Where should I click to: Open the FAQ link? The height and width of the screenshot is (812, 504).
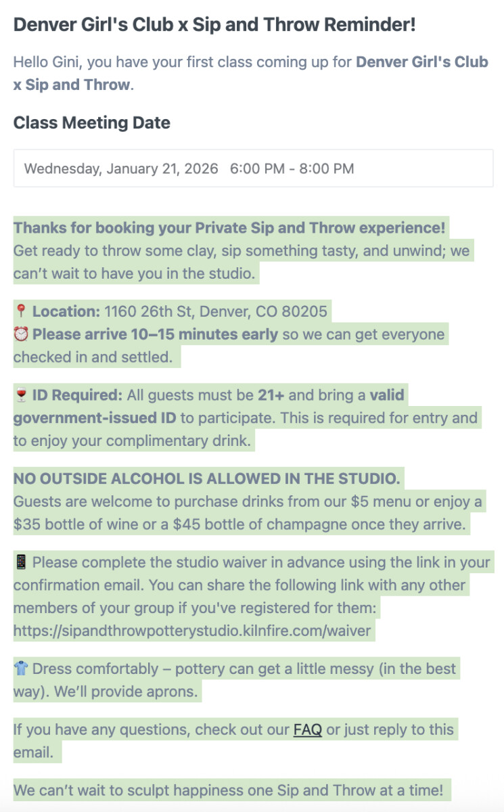[x=307, y=730]
